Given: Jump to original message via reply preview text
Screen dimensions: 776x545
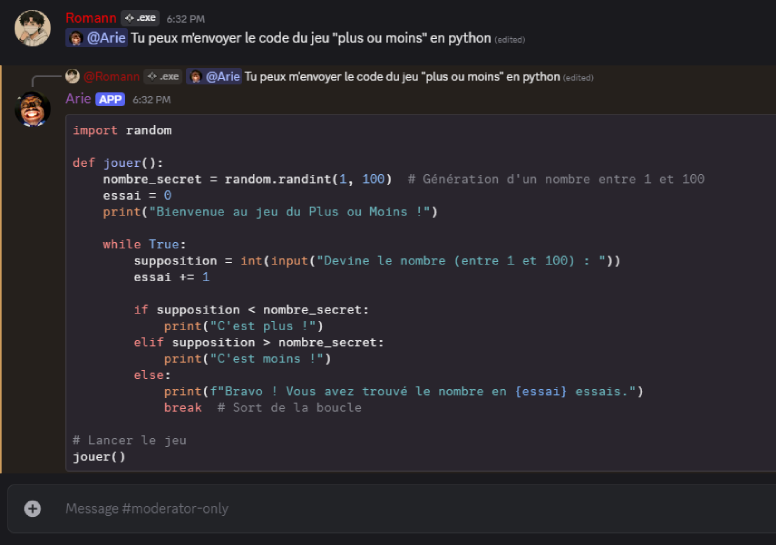Looking at the screenshot, I should pyautogui.click(x=400, y=76).
